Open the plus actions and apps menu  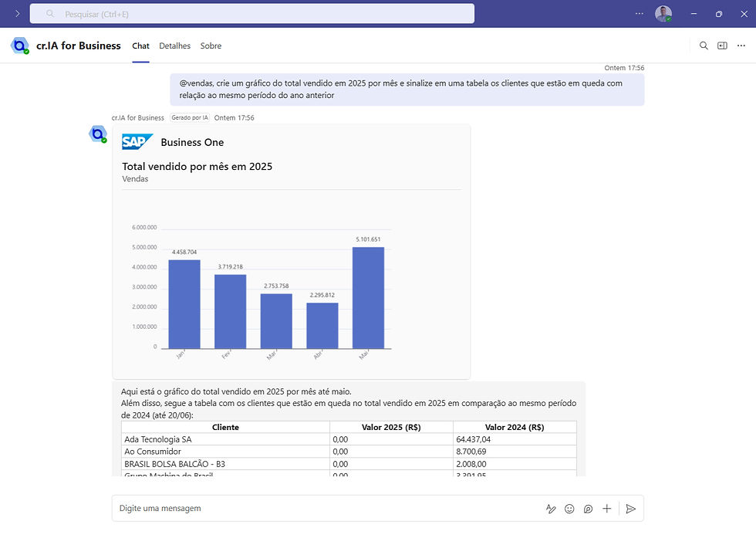point(606,509)
